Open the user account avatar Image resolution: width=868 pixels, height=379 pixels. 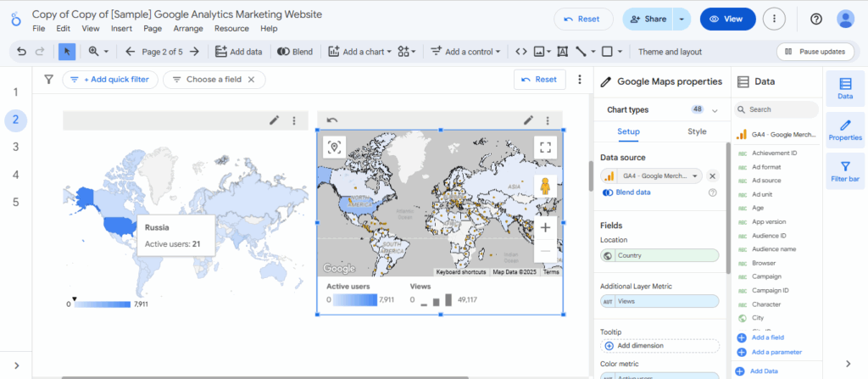(845, 19)
